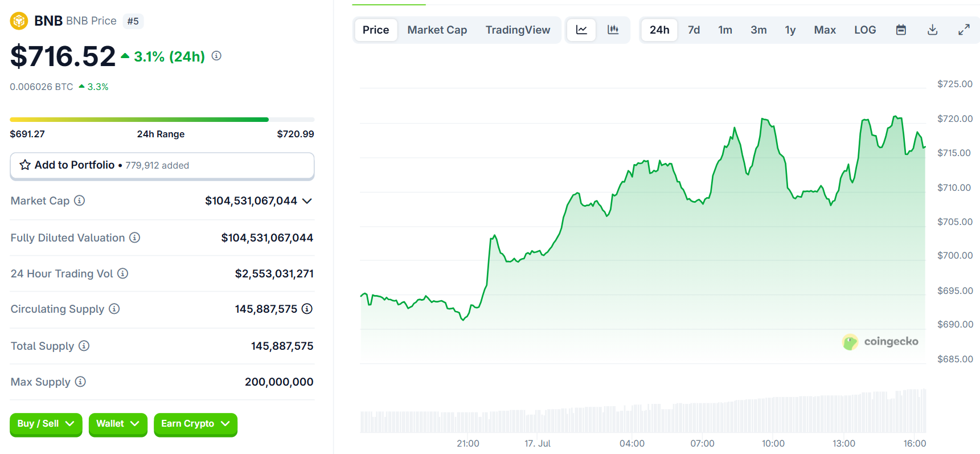
Task: Select the Market Cap chart tab
Action: [x=437, y=30]
